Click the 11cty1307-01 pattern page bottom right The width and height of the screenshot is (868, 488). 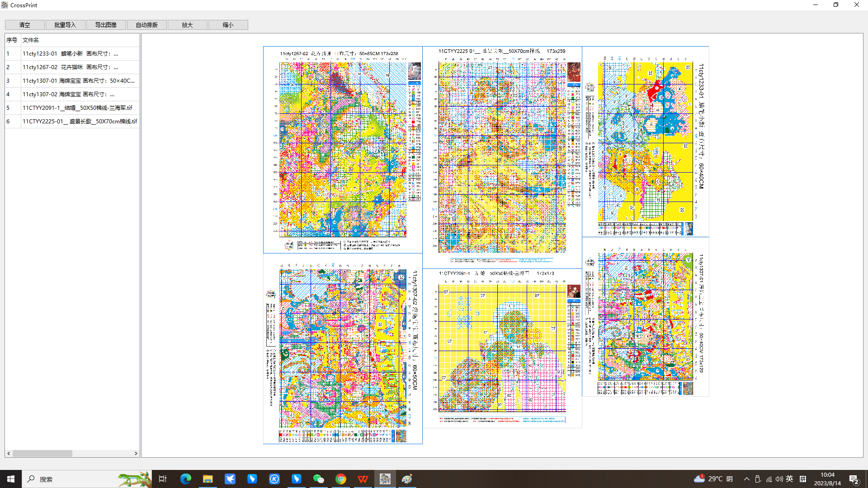[646, 317]
